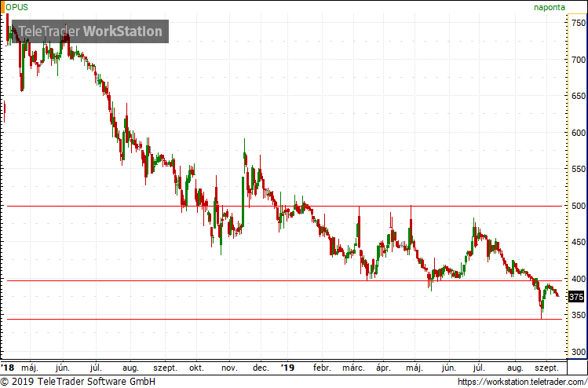Click the 'nov.' time axis label

229,368
